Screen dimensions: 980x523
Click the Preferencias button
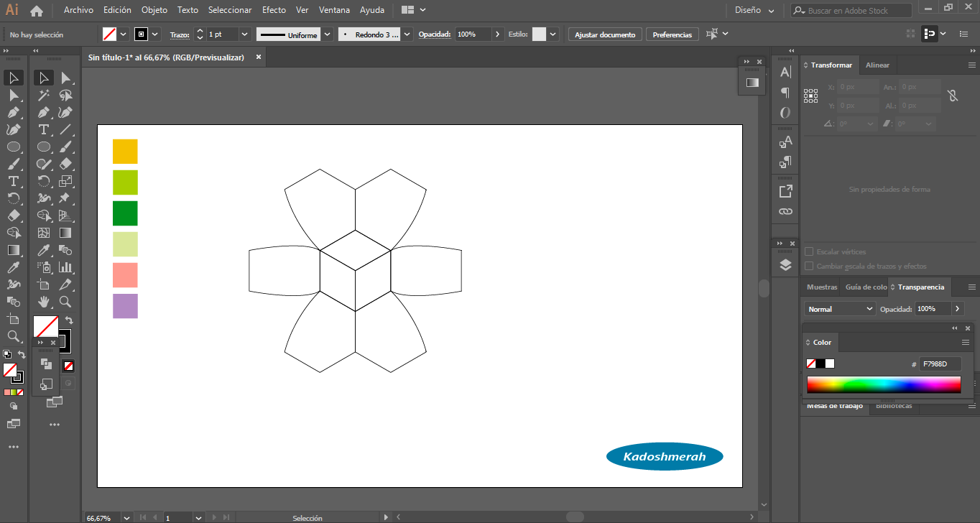[x=672, y=34]
